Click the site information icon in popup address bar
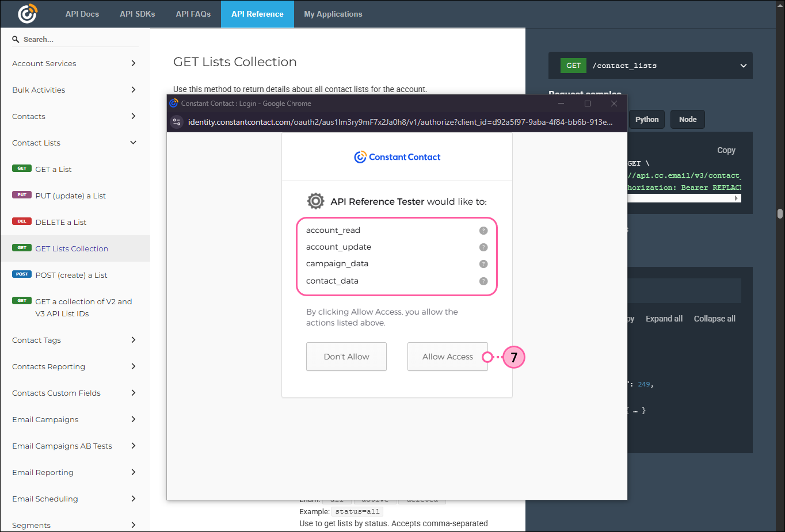This screenshot has height=532, width=785. (x=177, y=122)
